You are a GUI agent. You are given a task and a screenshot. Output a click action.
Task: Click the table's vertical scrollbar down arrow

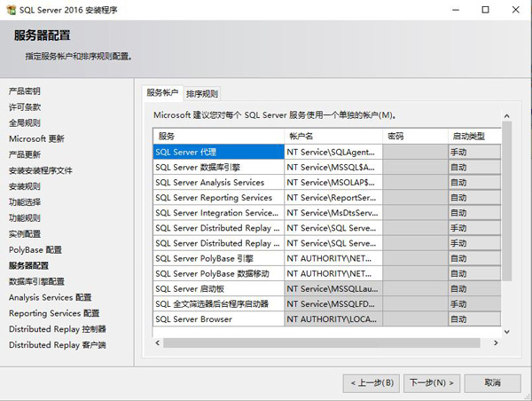507,331
